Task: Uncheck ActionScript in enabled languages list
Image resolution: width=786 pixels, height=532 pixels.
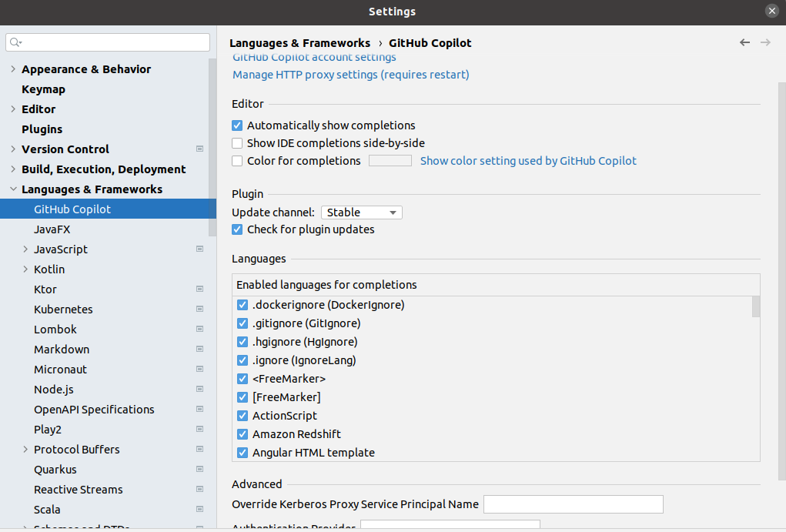Action: (x=242, y=415)
